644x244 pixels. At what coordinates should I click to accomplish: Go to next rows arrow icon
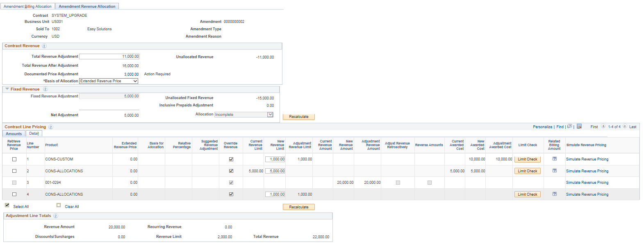tap(625, 127)
